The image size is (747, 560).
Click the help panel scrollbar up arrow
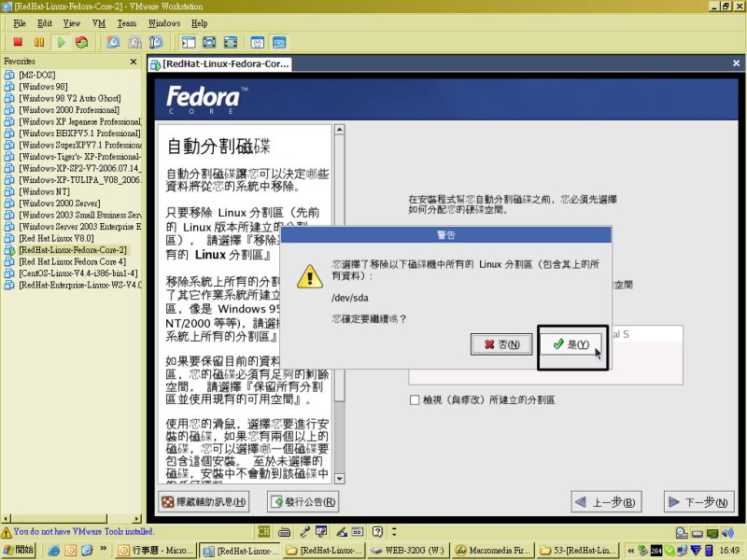(339, 130)
